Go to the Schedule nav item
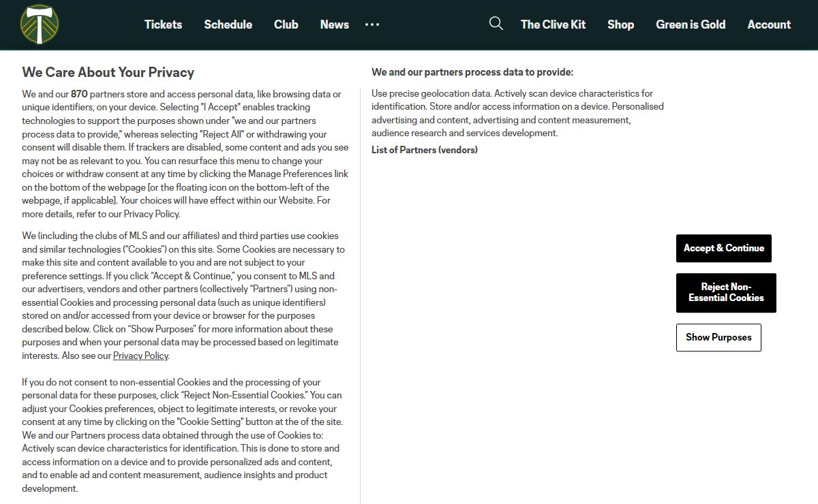The height and width of the screenshot is (504, 818). click(228, 25)
